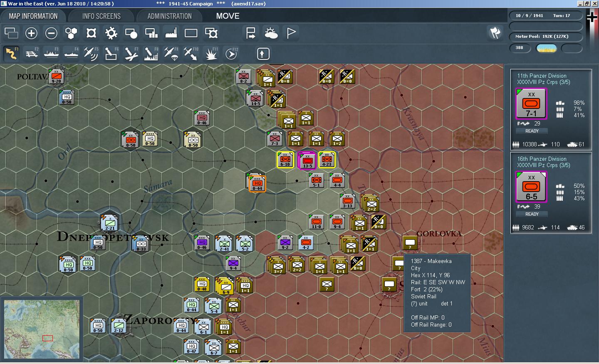This screenshot has height=364, width=599.
Task: Click the flag with arrow icon
Action: click(251, 33)
